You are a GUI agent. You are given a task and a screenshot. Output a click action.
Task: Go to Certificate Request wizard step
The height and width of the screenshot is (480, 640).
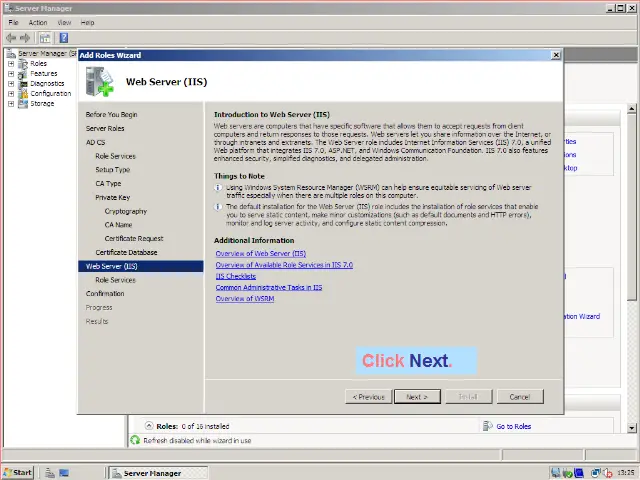(134, 239)
